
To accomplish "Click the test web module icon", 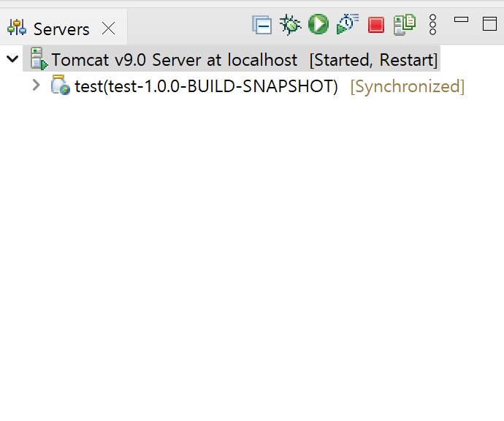I will pyautogui.click(x=61, y=85).
